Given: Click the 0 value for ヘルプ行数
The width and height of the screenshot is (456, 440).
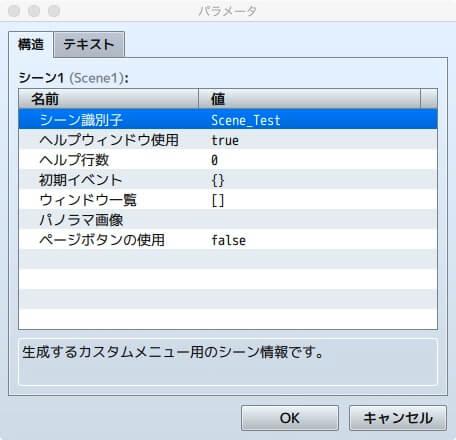Looking at the screenshot, I should [x=215, y=160].
